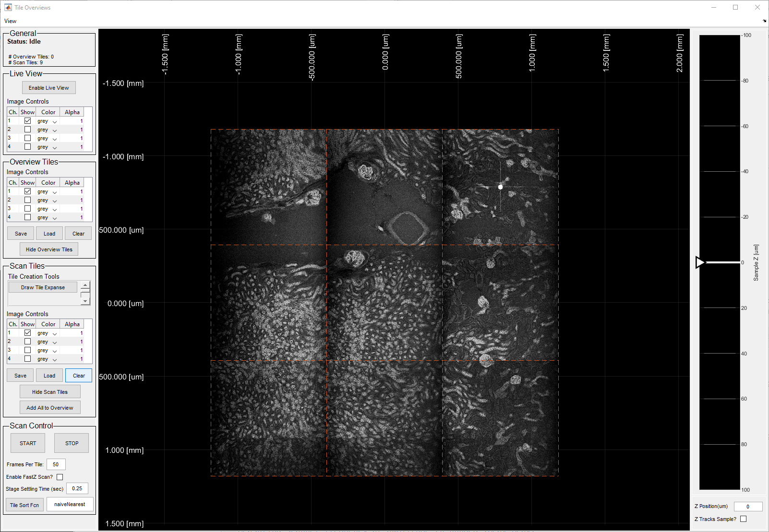Save the scan tiles
The height and width of the screenshot is (532, 769).
point(20,376)
